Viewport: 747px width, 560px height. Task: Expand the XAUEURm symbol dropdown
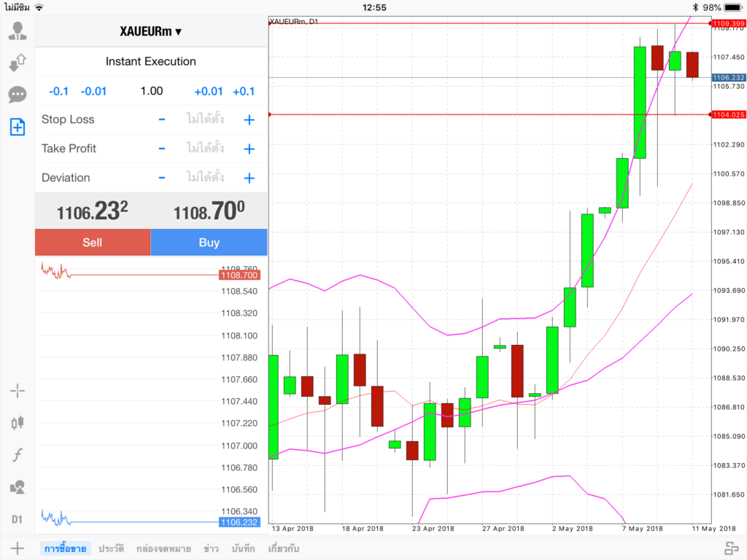click(150, 31)
